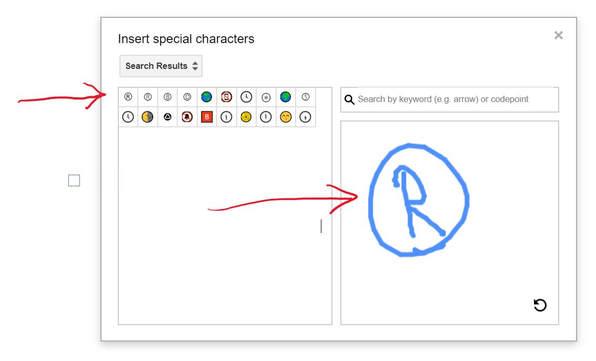Pick the half moon emoji result
The image size is (596, 361).
click(x=147, y=117)
